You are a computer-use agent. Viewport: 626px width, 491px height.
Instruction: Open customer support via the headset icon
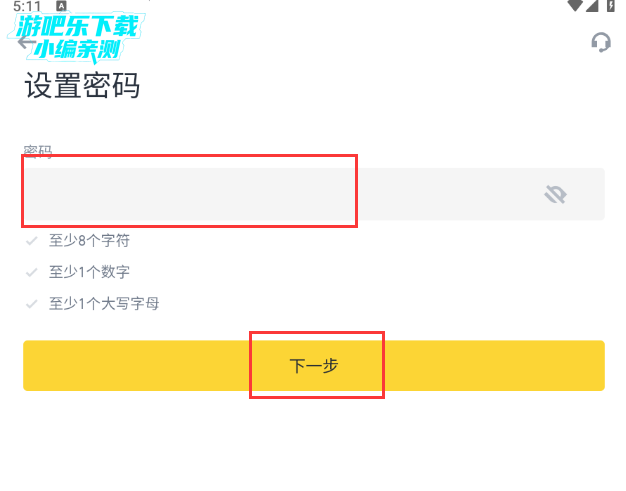[601, 42]
